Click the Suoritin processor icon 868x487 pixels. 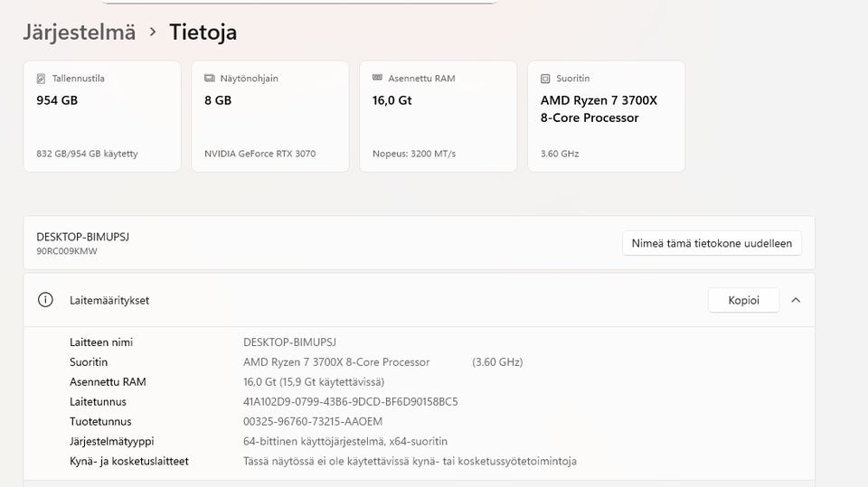(545, 79)
